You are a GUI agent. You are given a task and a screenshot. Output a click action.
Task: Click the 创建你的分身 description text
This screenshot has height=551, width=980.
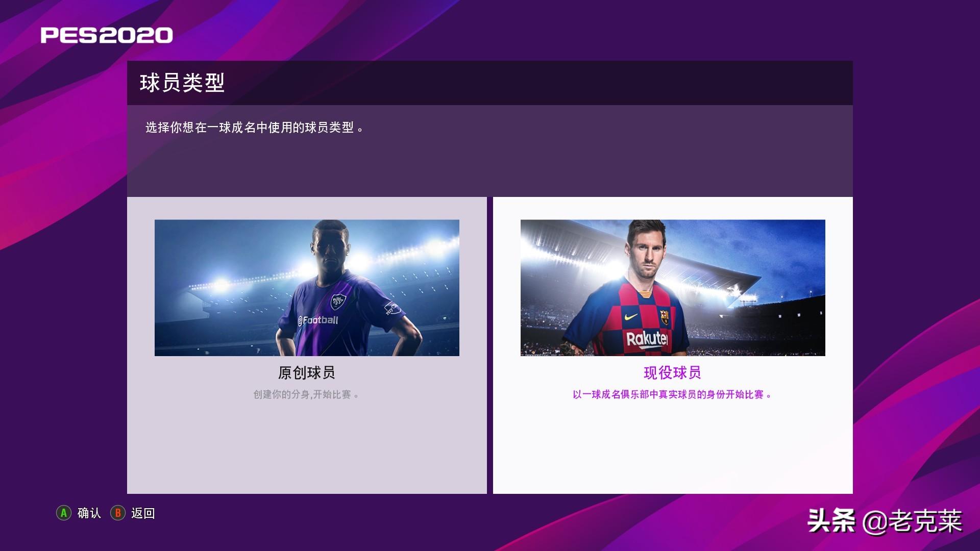coord(306,394)
